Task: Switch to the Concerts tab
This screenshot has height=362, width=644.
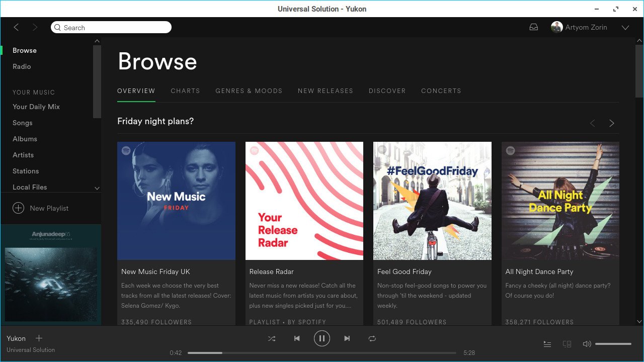Action: coord(441,91)
